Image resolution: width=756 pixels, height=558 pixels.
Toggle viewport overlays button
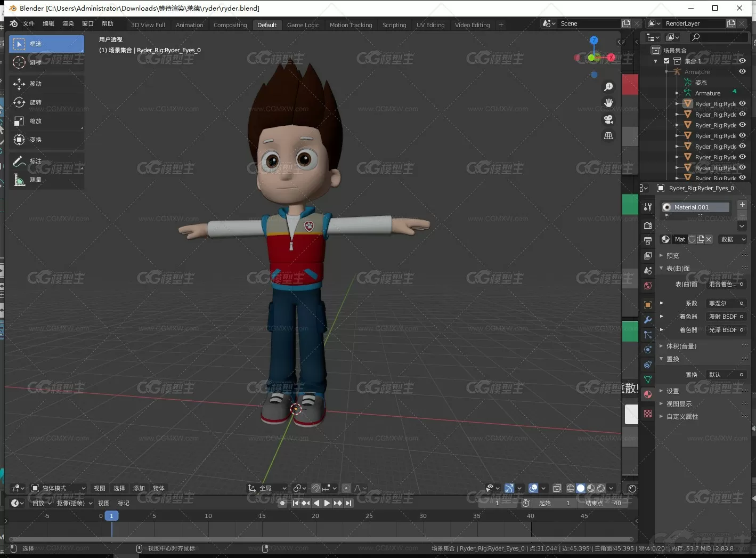click(x=533, y=488)
